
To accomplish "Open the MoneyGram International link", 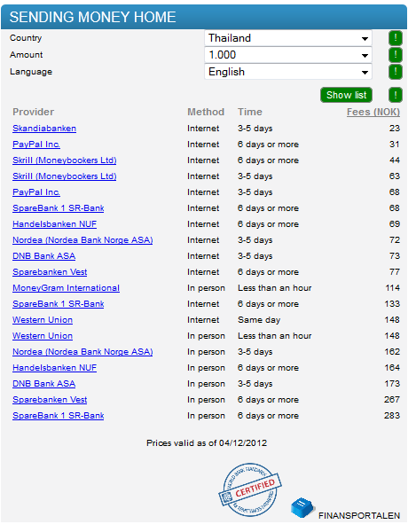I will point(67,287).
